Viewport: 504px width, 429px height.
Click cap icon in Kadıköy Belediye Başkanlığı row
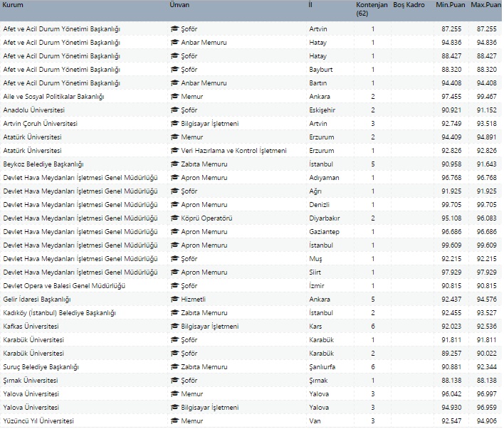pyautogui.click(x=174, y=313)
